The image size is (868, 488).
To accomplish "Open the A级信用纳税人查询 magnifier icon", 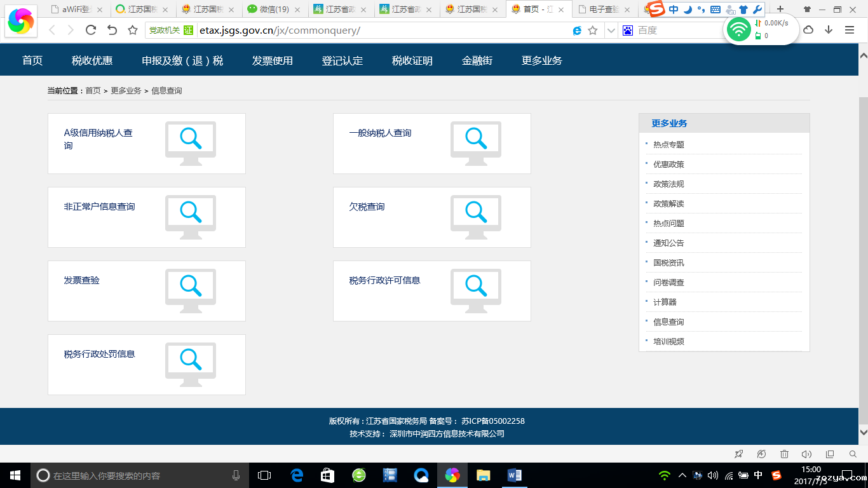I will pos(191,143).
